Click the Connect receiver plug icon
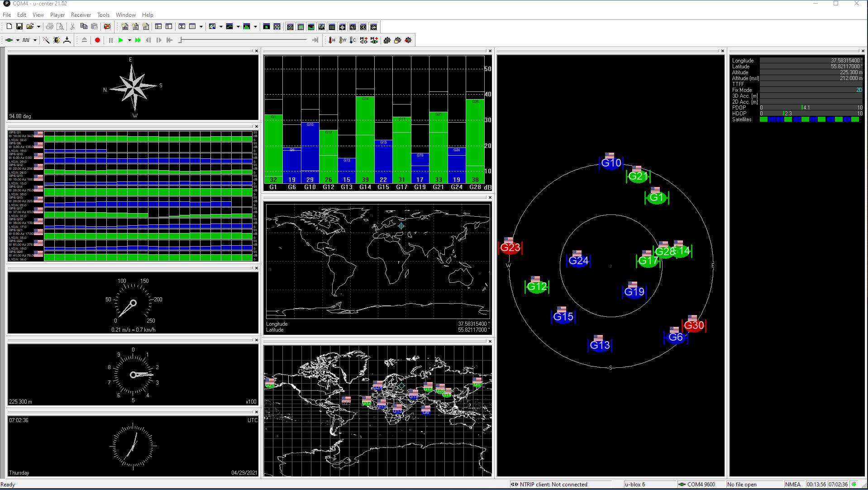Screen dimensions: 868x490 point(9,40)
